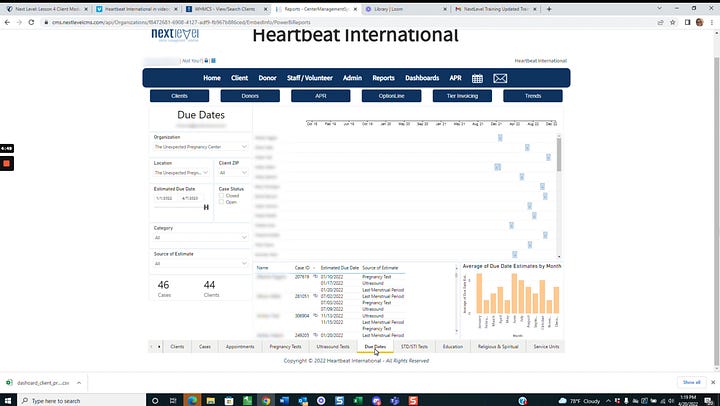Check the Closed case status box
This screenshot has height=406, width=720.
[222, 196]
